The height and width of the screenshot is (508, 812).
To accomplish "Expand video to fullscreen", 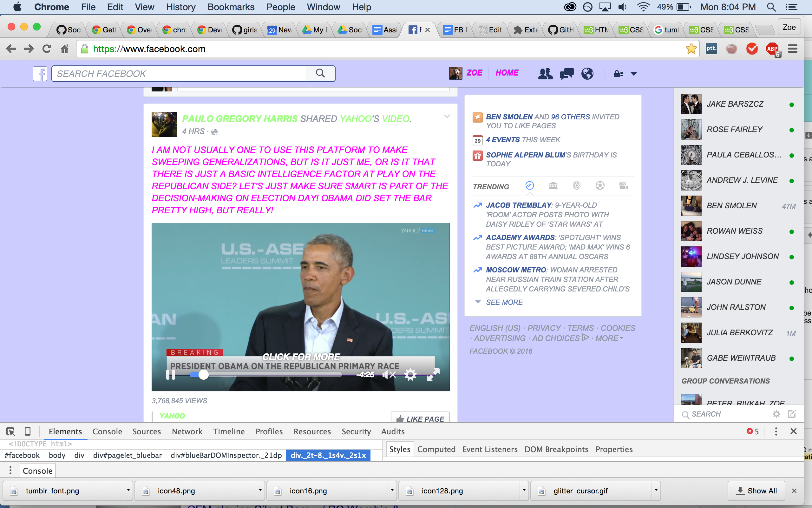I will (x=433, y=375).
